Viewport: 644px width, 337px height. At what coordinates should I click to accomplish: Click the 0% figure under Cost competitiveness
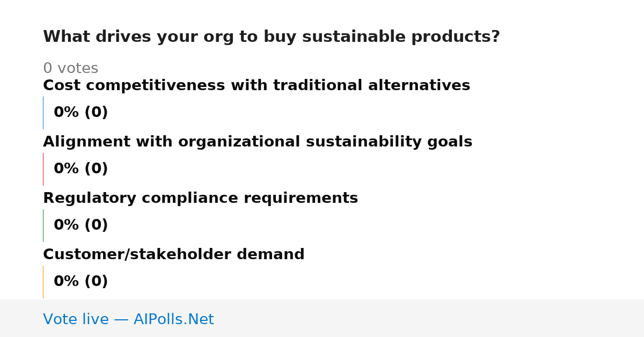pos(67,113)
